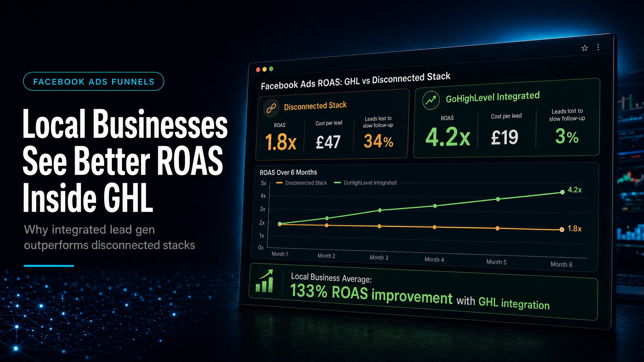The image size is (644, 362).
Task: Click the bar chart growth icon
Action: tap(265, 281)
